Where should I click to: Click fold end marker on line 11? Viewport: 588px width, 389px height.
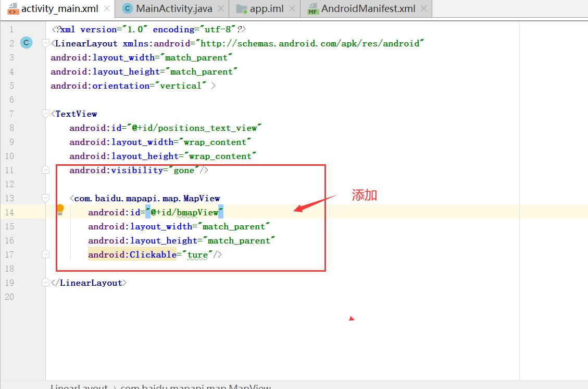[x=45, y=170]
